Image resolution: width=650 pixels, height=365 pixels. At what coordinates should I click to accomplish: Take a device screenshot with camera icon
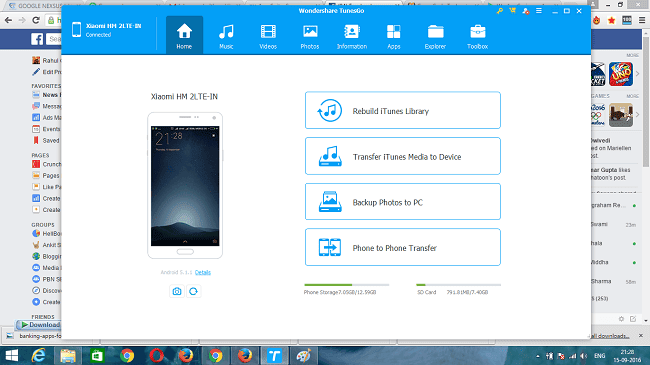point(177,291)
